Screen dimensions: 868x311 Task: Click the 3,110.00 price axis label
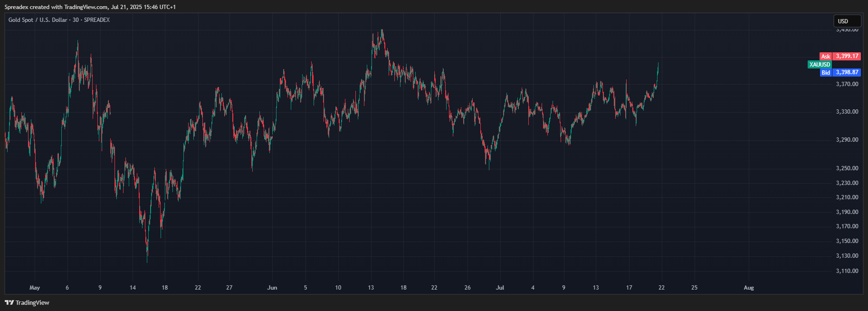[x=847, y=271]
